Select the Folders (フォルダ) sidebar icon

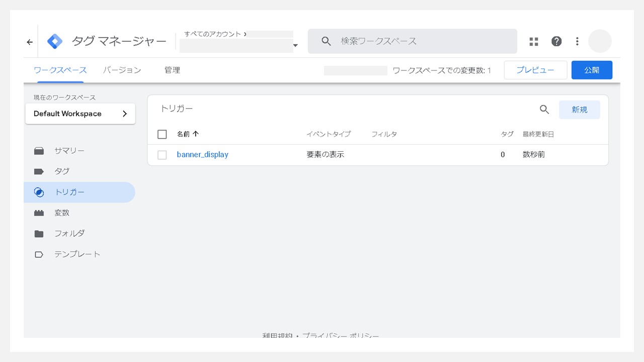point(39,233)
